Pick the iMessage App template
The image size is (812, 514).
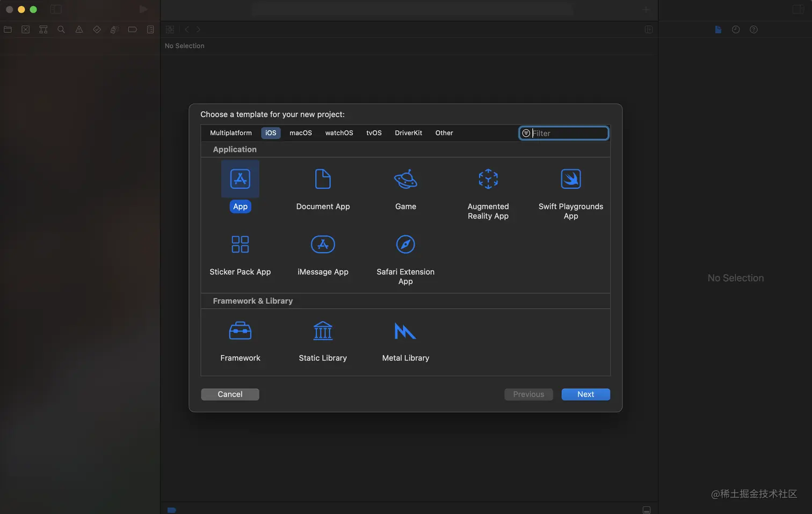(x=323, y=245)
